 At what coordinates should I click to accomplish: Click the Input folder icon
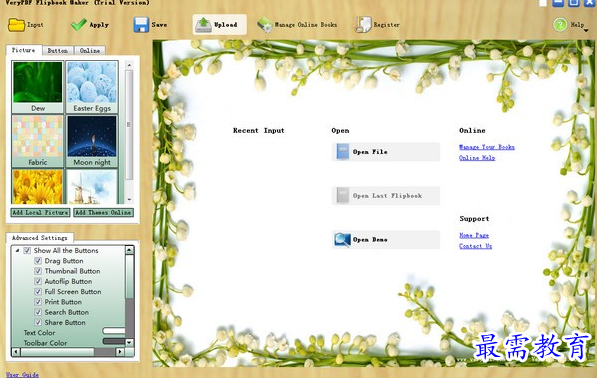pyautogui.click(x=16, y=25)
